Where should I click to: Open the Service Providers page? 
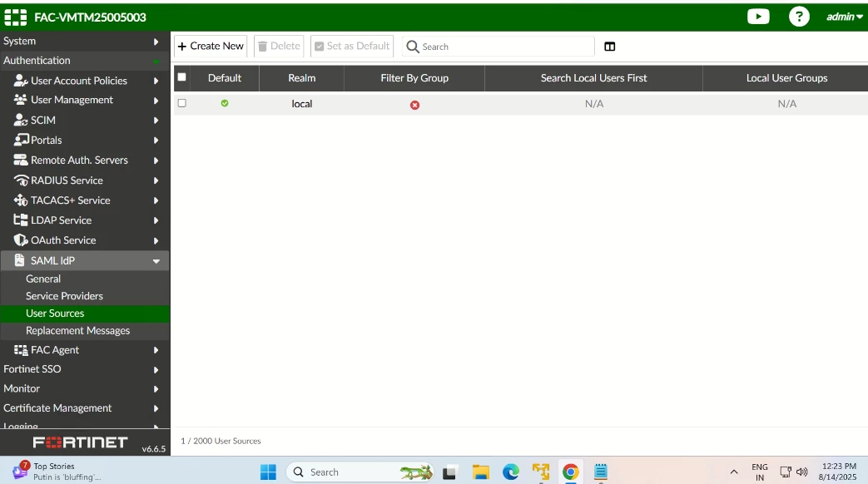tap(64, 296)
